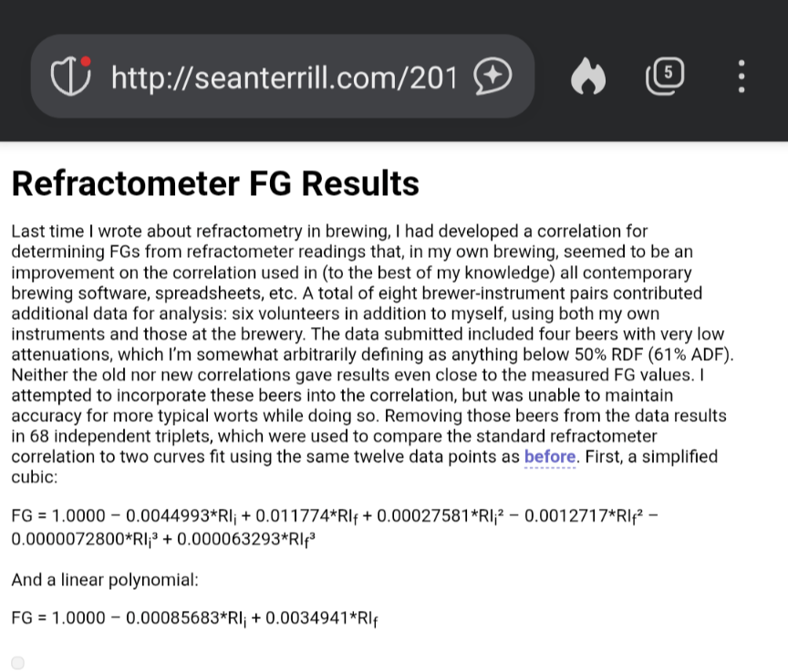Click the "Refractometer FG Results" heading
788x672 pixels.
[x=215, y=183]
